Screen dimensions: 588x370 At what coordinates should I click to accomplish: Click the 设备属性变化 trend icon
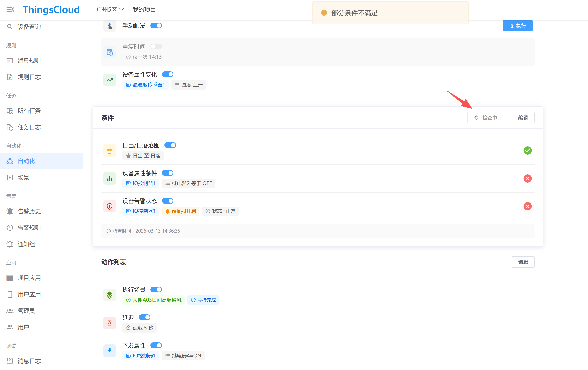pyautogui.click(x=109, y=80)
